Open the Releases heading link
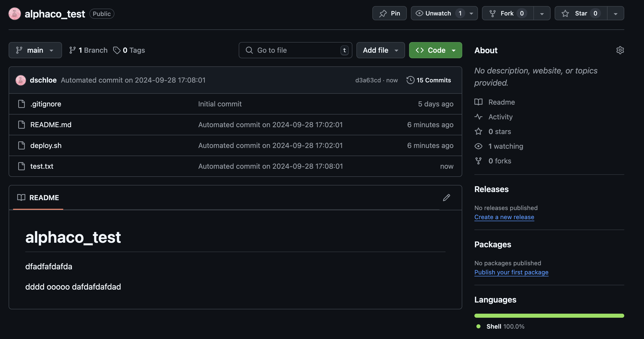Image resolution: width=644 pixels, height=339 pixels. pos(491,189)
